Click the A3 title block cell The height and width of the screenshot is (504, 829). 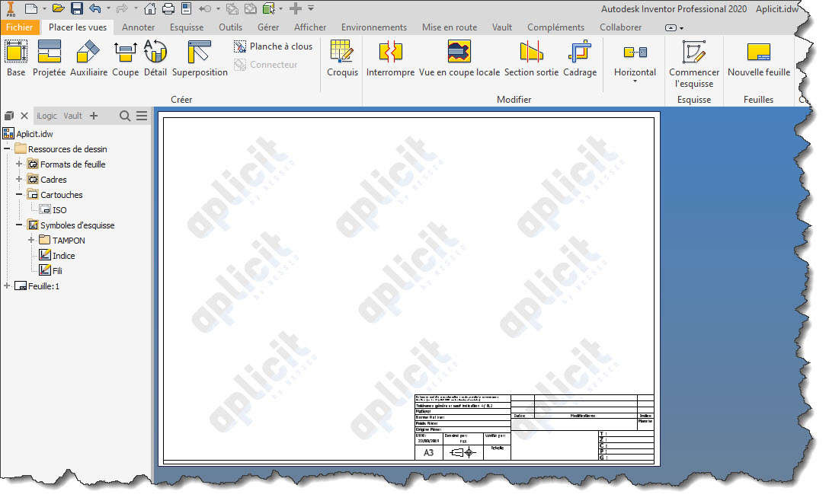[428, 453]
